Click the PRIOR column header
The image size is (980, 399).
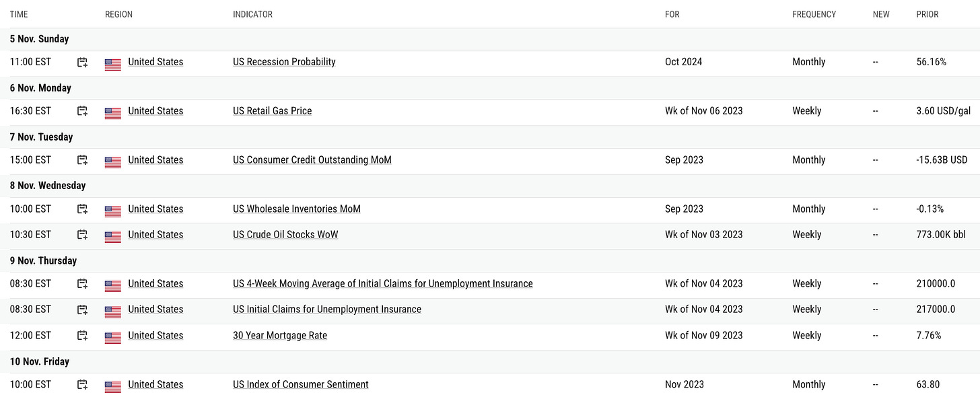point(928,14)
